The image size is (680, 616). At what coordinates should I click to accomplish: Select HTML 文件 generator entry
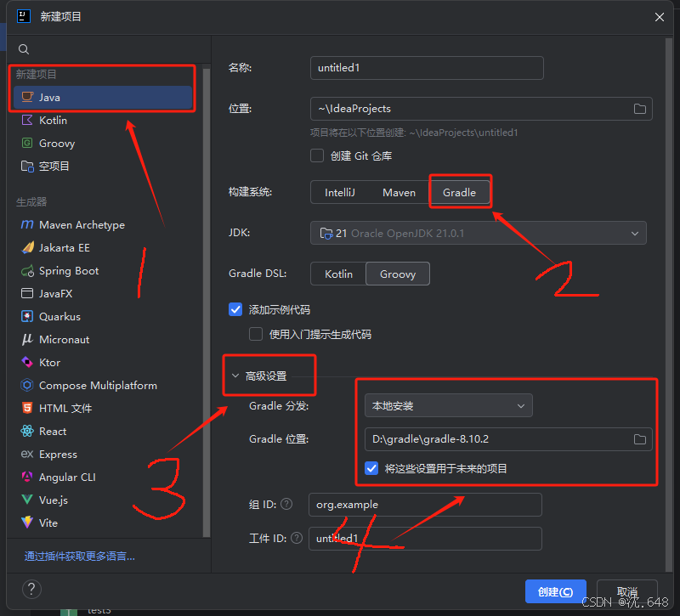[x=103, y=408]
